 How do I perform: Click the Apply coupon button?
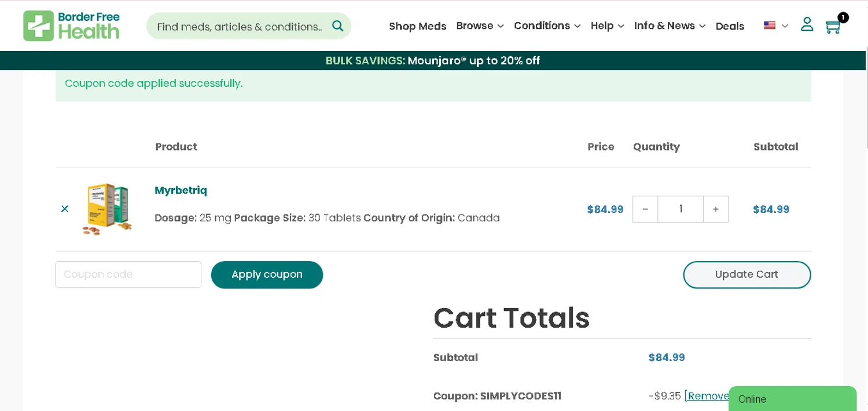click(267, 274)
